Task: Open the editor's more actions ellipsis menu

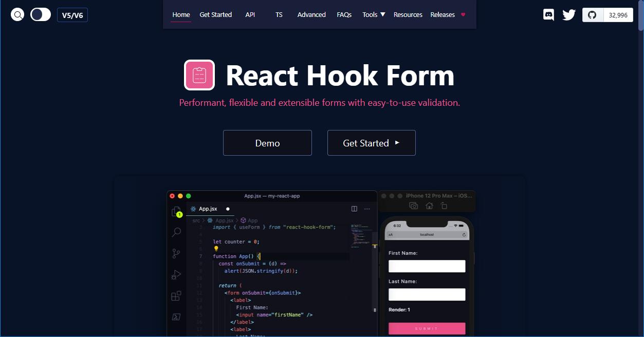Action: point(366,209)
